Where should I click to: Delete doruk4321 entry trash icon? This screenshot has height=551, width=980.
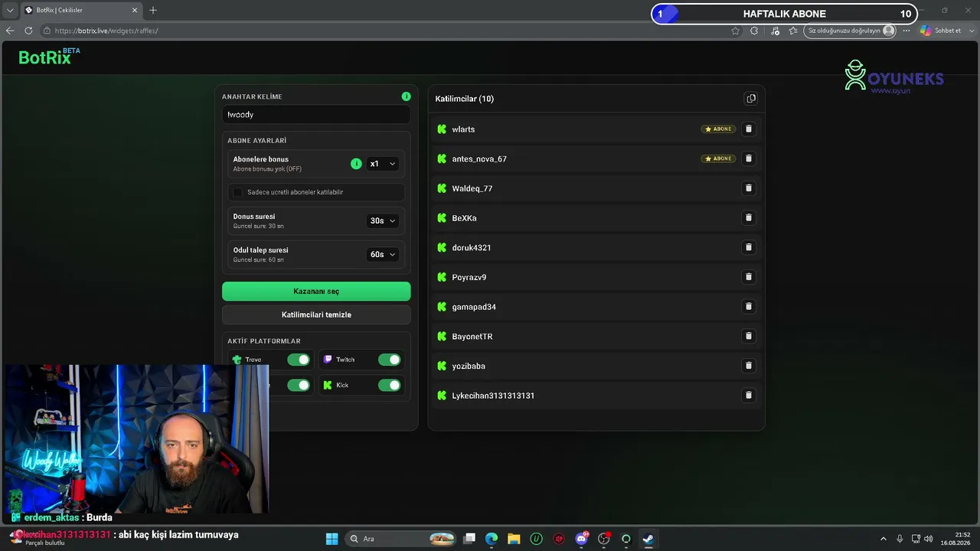tap(749, 247)
